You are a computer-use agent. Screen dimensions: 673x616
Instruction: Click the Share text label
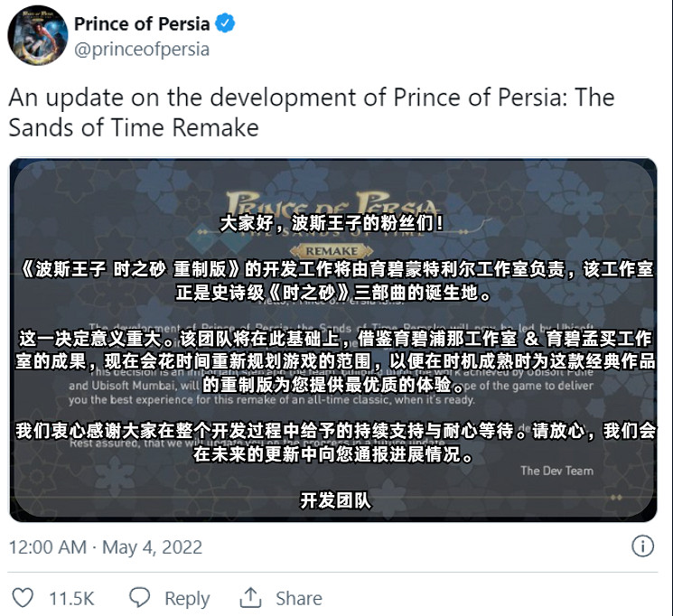coord(298,598)
